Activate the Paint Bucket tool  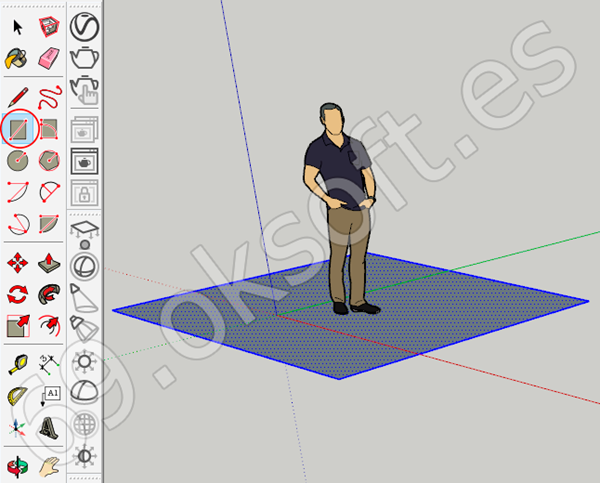click(x=16, y=59)
